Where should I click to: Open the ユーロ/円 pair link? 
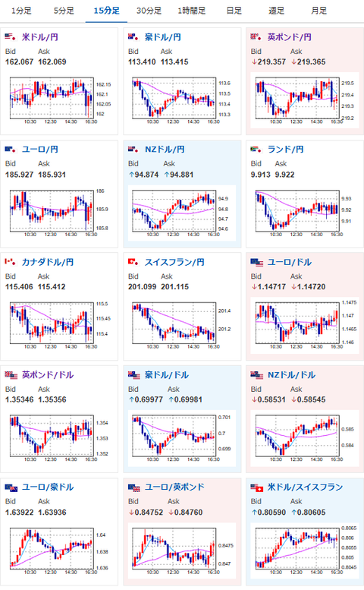[x=40, y=150]
